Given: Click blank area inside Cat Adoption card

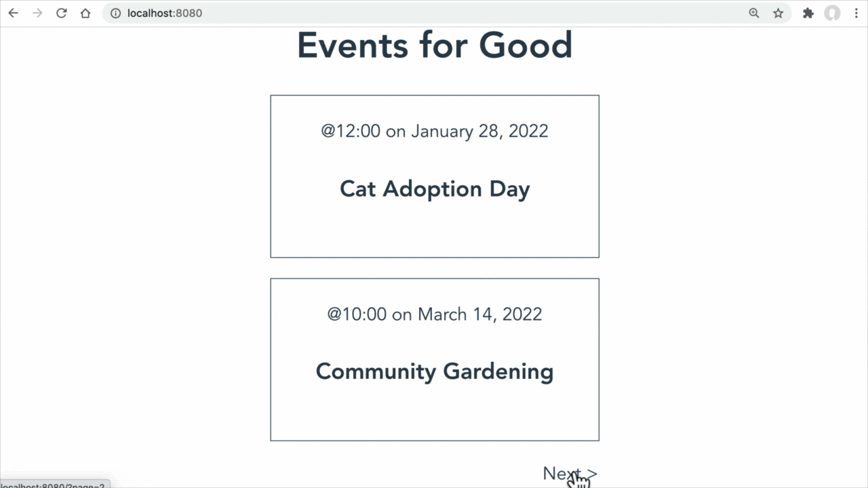Looking at the screenshot, I should (435, 230).
